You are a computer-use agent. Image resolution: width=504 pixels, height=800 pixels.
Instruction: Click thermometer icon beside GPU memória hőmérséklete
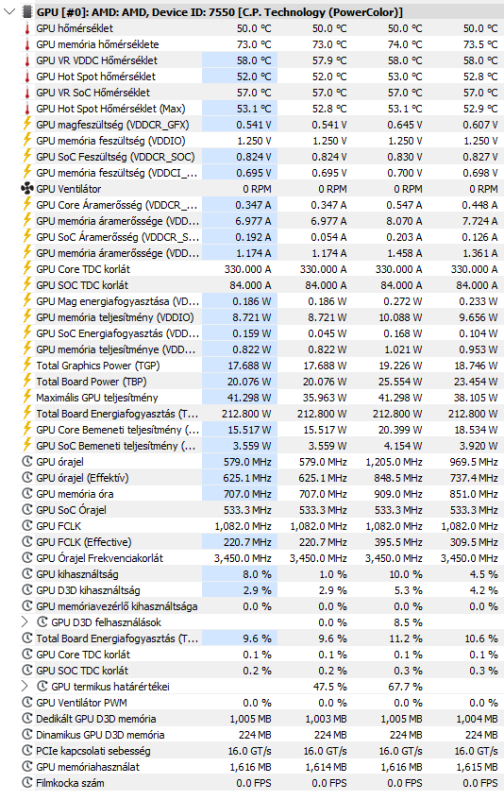[x=27, y=44]
